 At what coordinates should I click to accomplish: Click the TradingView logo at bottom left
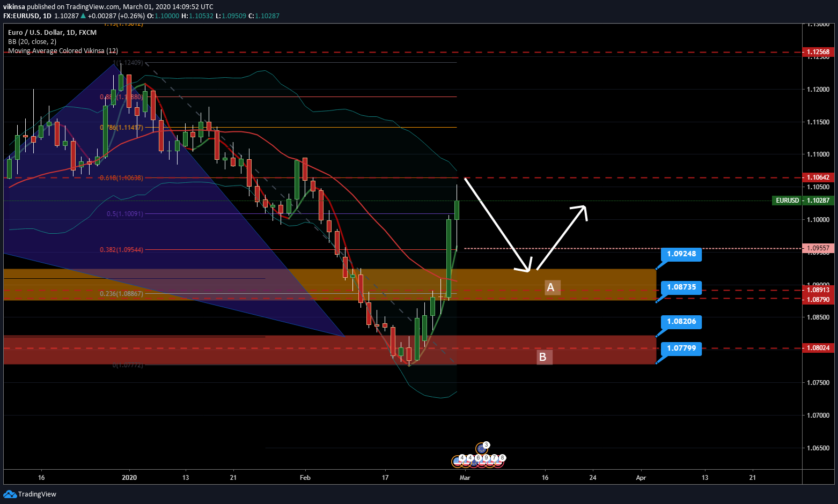coord(30,494)
